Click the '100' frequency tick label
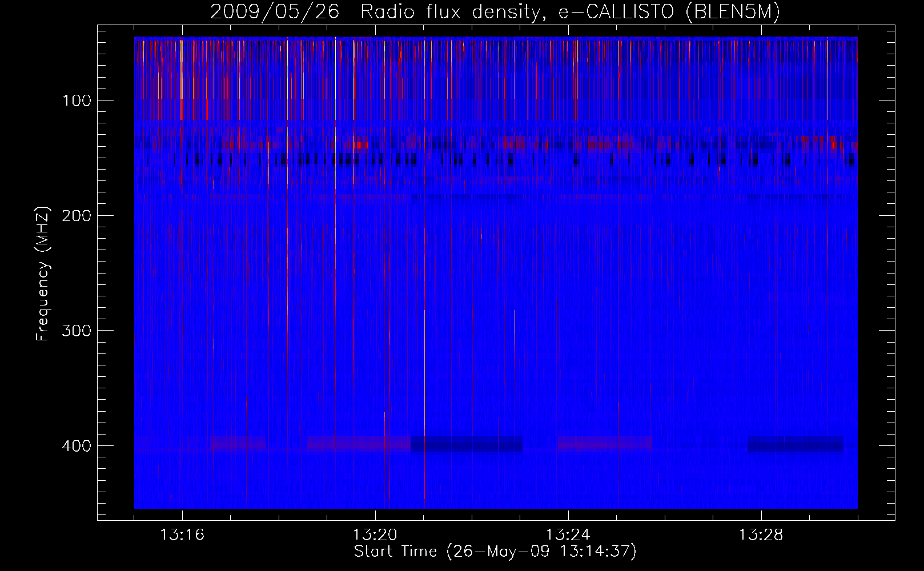This screenshot has height=571, width=924. [77, 100]
